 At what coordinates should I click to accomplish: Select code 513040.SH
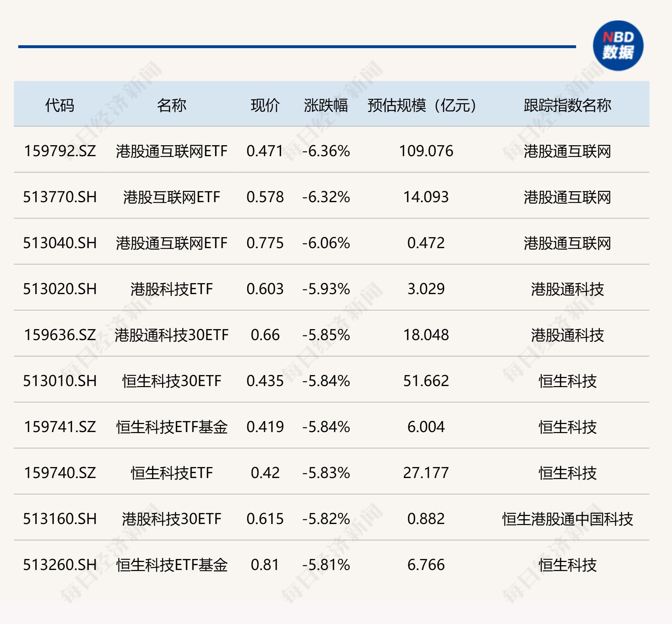pos(60,243)
